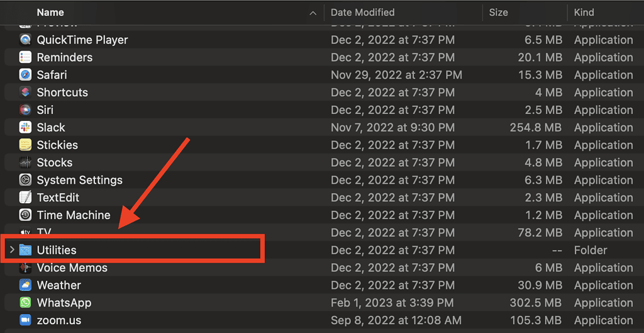Select the Stocks app icon
The image size is (644, 333).
pyautogui.click(x=25, y=162)
